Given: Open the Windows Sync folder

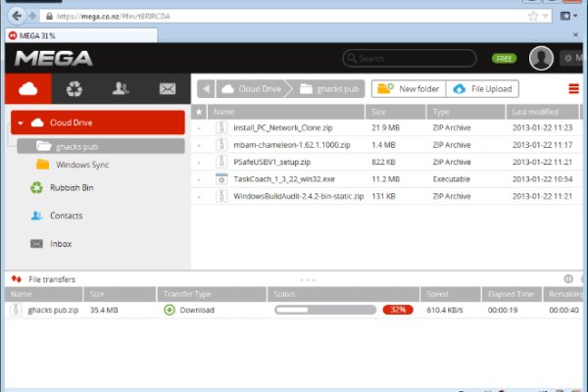Looking at the screenshot, I should tap(82, 164).
